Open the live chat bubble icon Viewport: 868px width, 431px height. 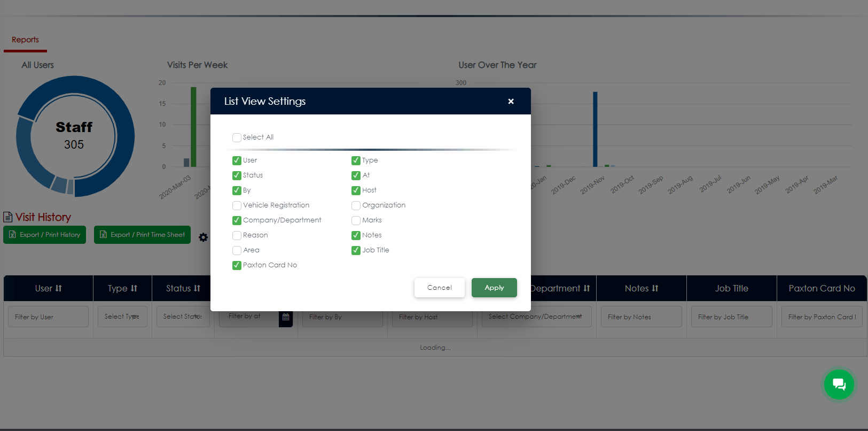click(839, 384)
